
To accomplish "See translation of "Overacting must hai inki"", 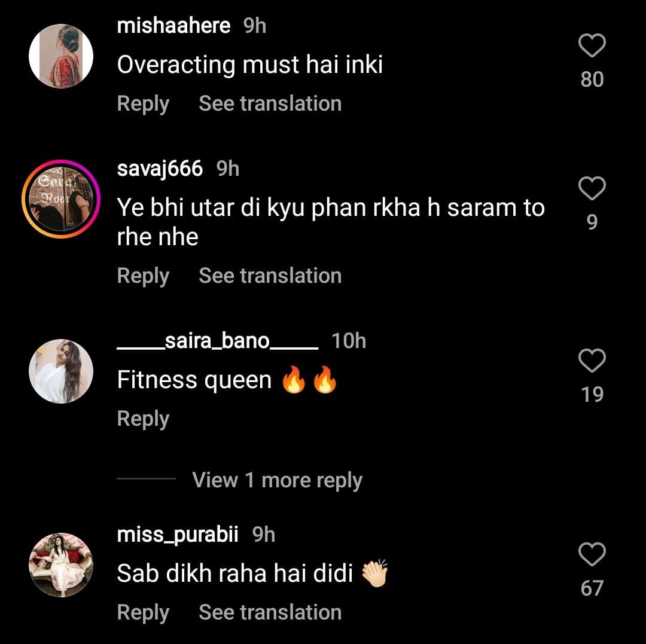I will coord(270,103).
